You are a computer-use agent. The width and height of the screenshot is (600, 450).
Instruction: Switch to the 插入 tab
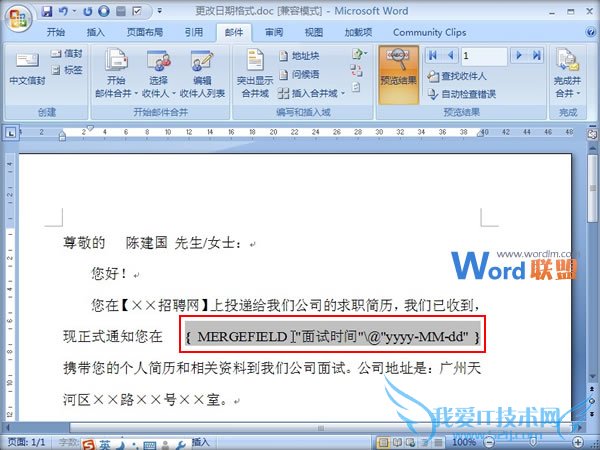click(x=96, y=32)
